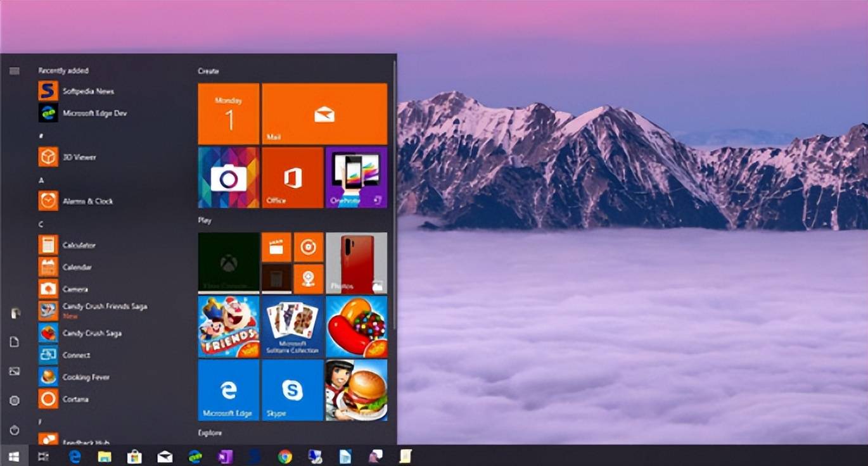Open File Explorer from the taskbar
The height and width of the screenshot is (466, 868).
click(105, 457)
